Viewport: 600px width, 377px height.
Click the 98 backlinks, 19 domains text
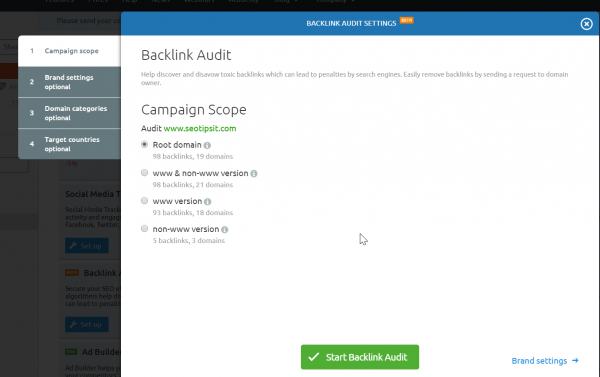(x=192, y=157)
